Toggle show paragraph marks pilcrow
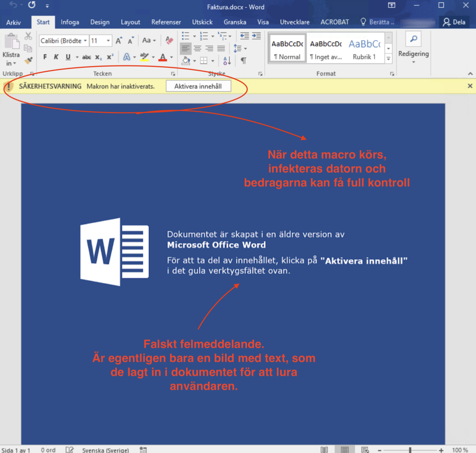The width and height of the screenshot is (476, 453). pos(243,61)
